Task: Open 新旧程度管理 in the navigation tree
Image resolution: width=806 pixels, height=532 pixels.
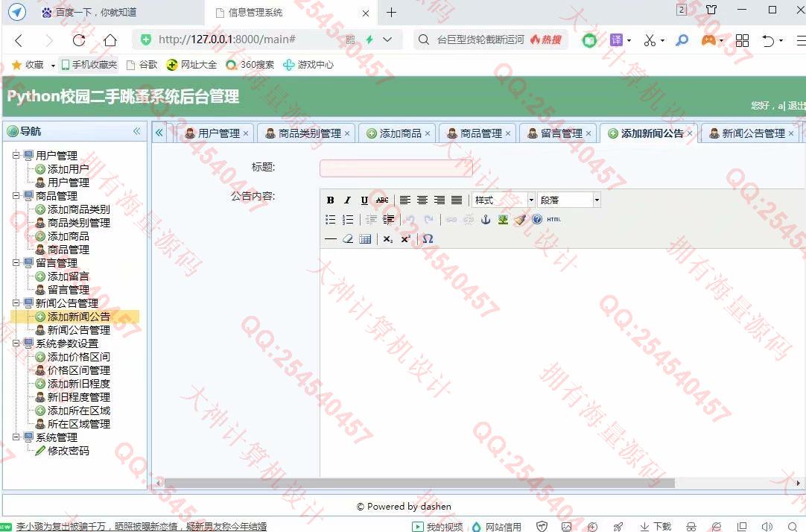Action: [79, 397]
